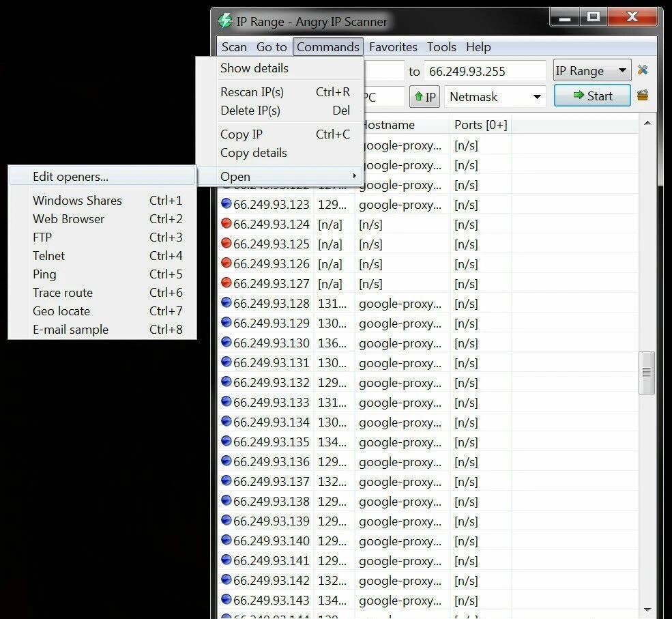
Task: Select row 66.249.93.135
Action: click(428, 442)
